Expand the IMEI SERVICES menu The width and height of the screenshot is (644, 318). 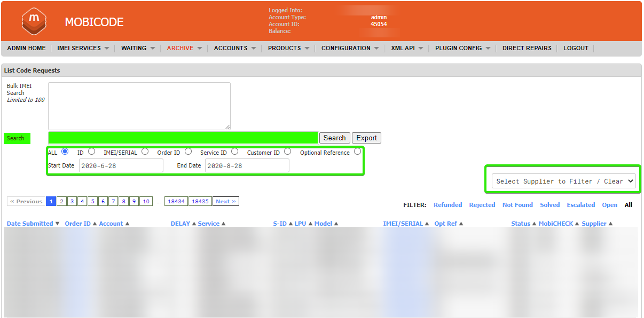83,48
